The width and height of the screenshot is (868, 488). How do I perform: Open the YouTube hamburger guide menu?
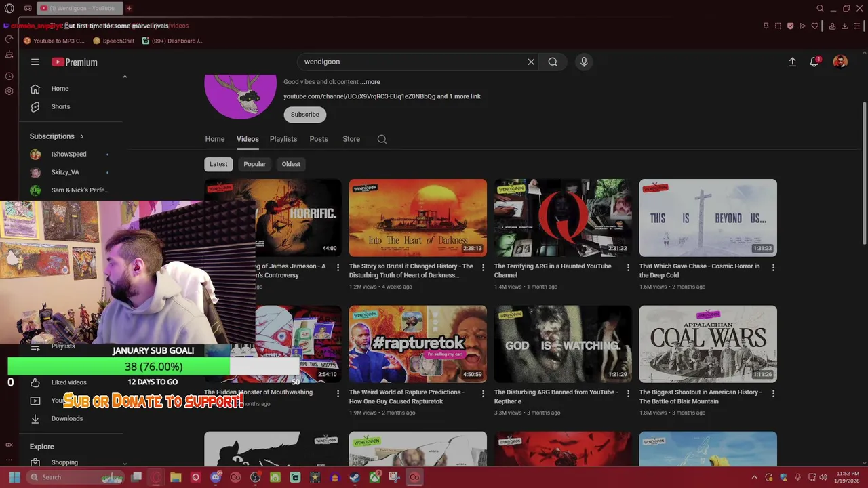(x=35, y=62)
